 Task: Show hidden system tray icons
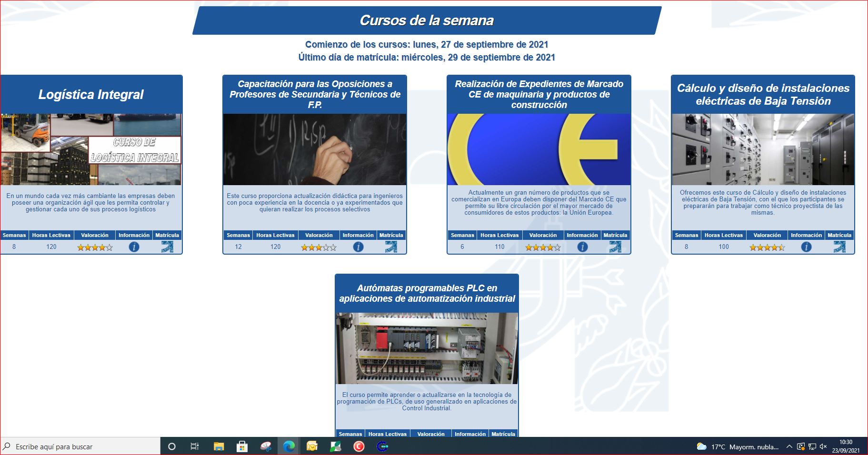(789, 446)
